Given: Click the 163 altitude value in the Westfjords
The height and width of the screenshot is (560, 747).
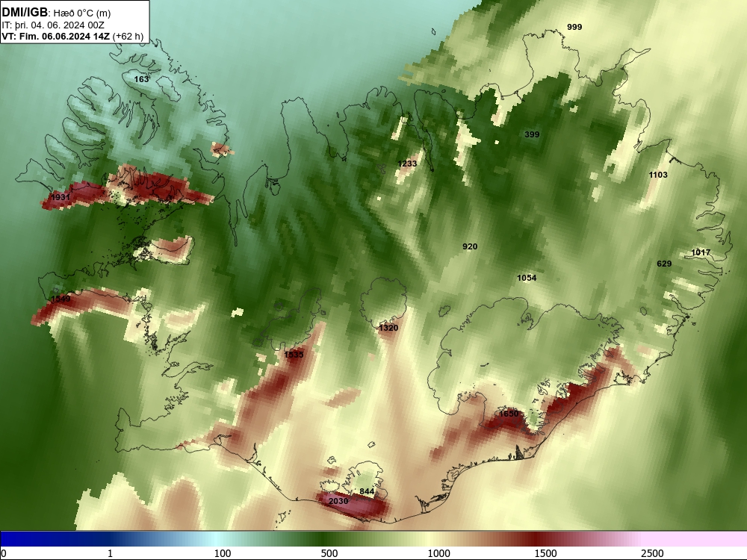Looking at the screenshot, I should click(141, 79).
